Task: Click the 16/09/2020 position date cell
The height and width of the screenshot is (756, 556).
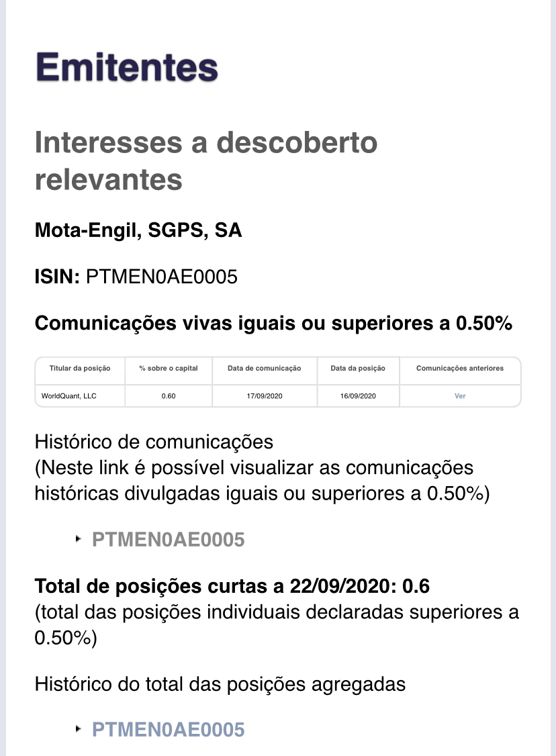Action: (x=358, y=396)
